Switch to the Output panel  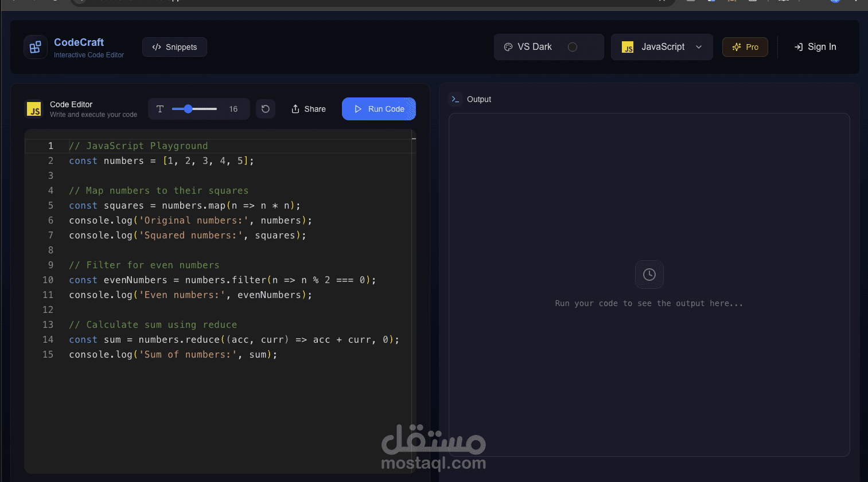pyautogui.click(x=479, y=99)
